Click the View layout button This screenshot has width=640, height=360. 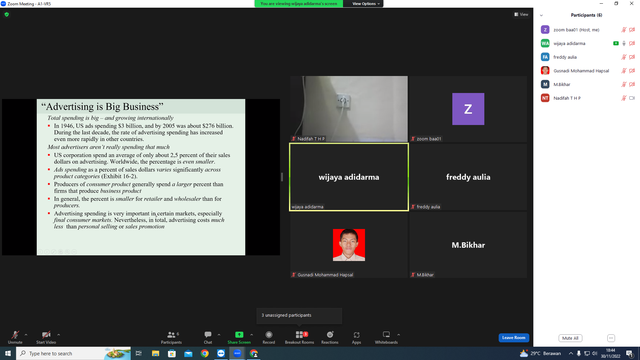[x=521, y=14]
